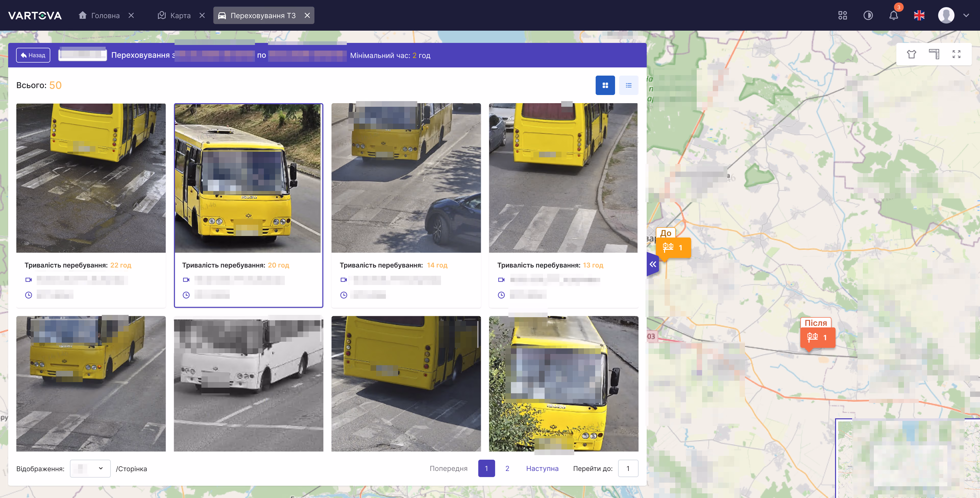Switch to grid view layout

tap(605, 85)
